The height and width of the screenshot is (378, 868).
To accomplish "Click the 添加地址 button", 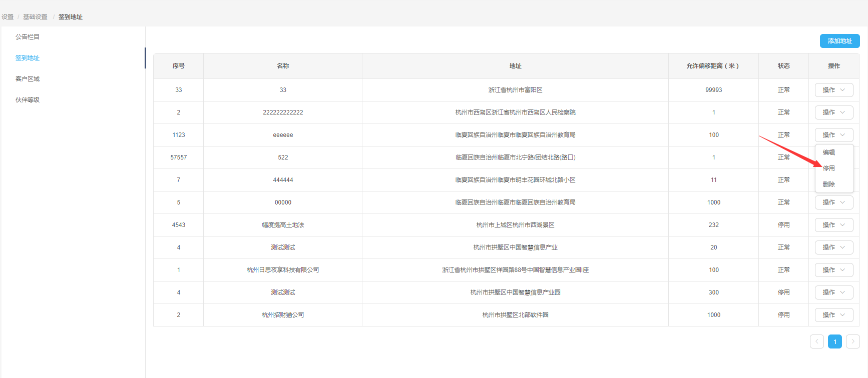I will [x=839, y=41].
